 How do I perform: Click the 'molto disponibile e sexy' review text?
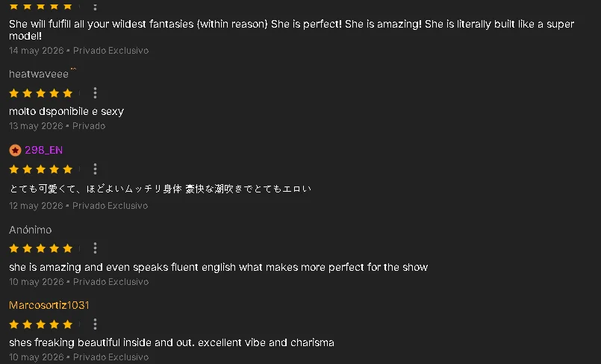coord(66,111)
